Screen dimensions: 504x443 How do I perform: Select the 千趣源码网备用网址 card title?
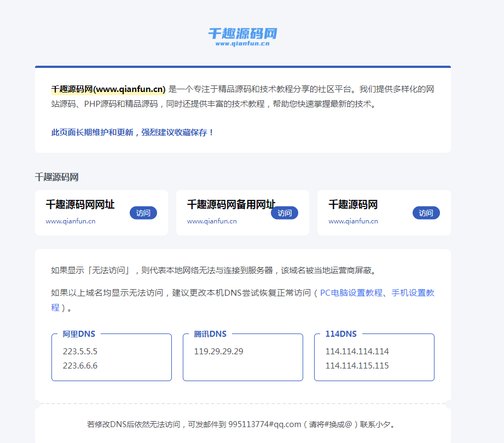231,204
